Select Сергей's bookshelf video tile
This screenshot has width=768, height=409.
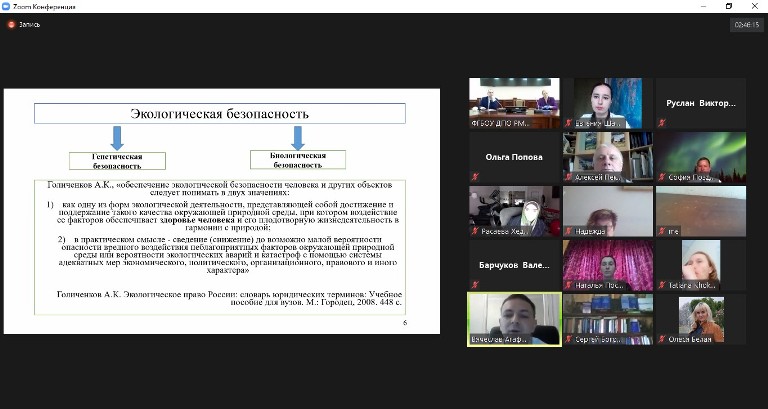click(607, 316)
